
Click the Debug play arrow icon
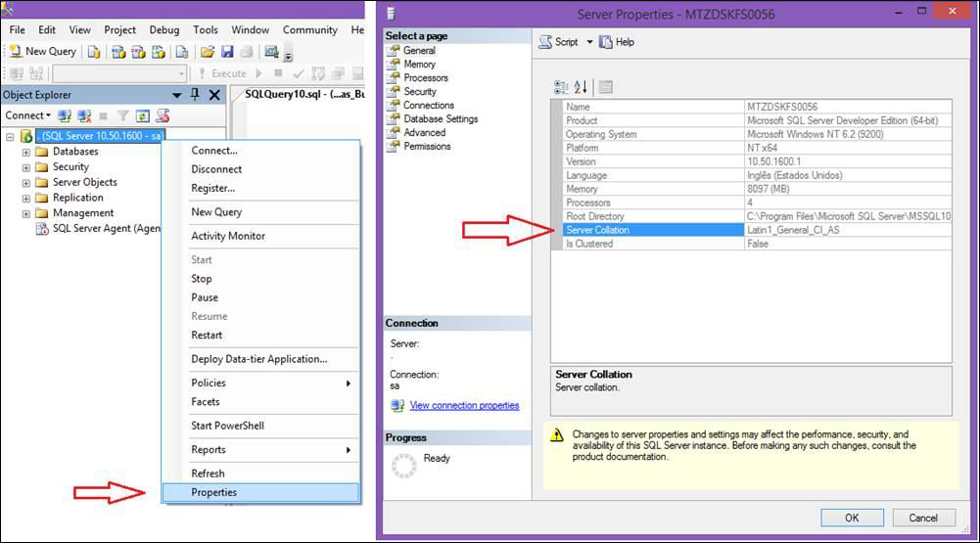point(258,73)
